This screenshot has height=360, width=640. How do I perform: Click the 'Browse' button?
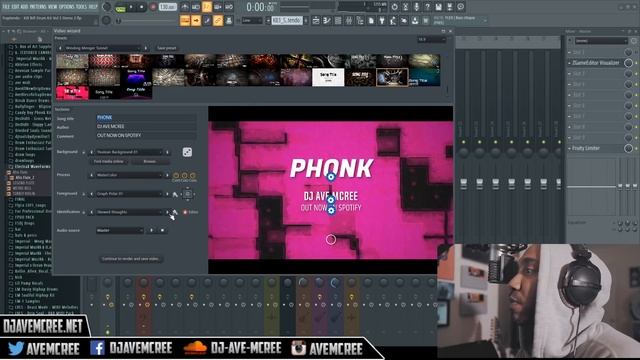(150, 162)
